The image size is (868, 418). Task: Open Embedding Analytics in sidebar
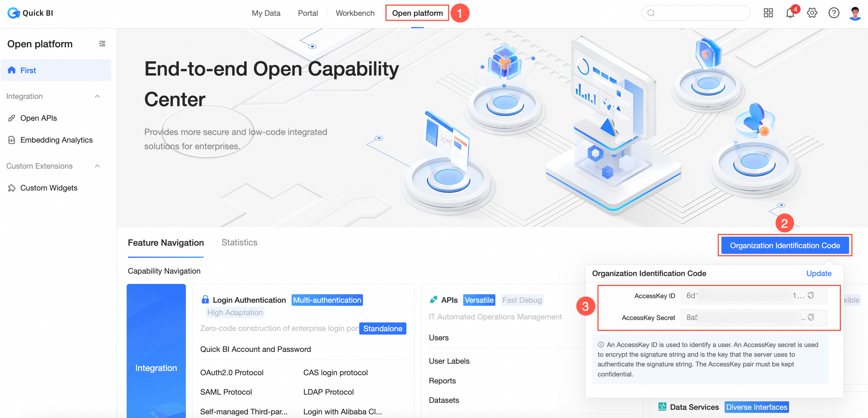point(56,140)
